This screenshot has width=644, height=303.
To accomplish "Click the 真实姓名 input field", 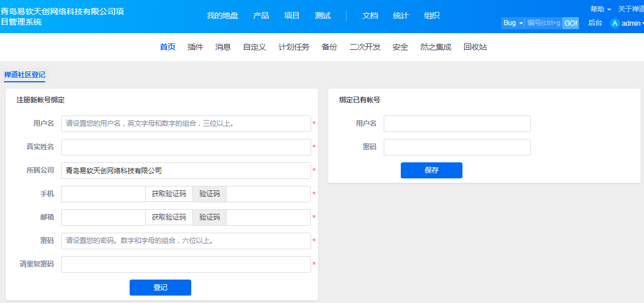I will pos(186,147).
